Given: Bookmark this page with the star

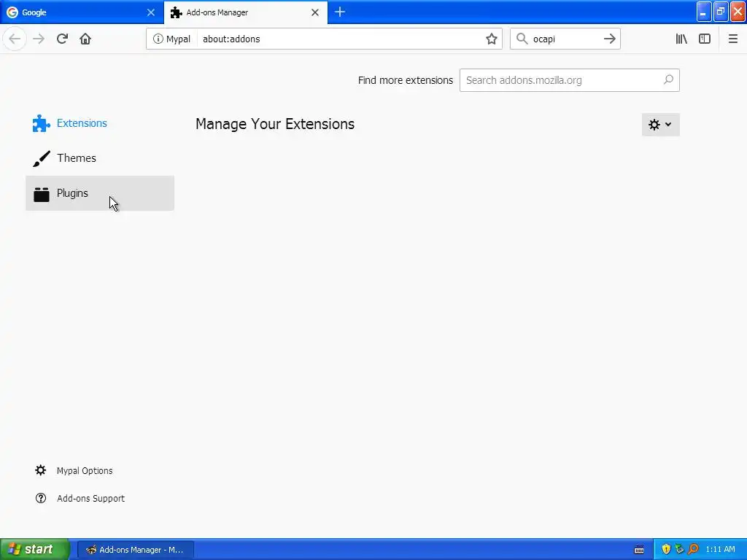Looking at the screenshot, I should [x=491, y=39].
